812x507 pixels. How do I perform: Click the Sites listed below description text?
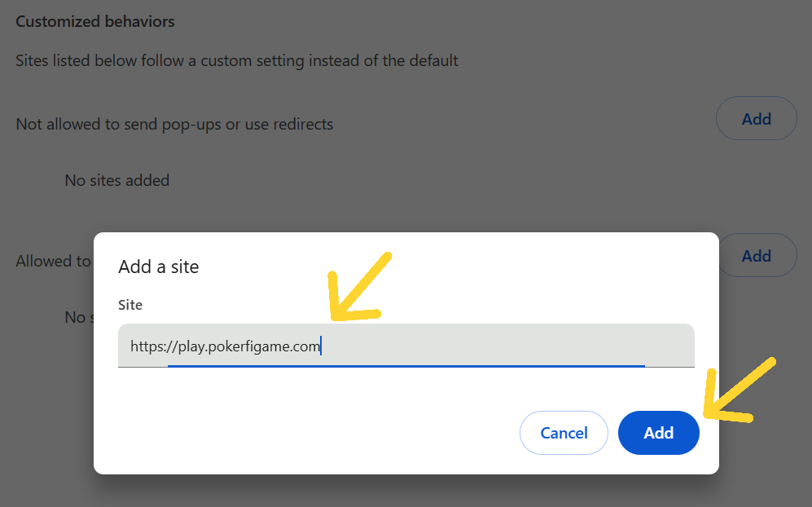[237, 60]
